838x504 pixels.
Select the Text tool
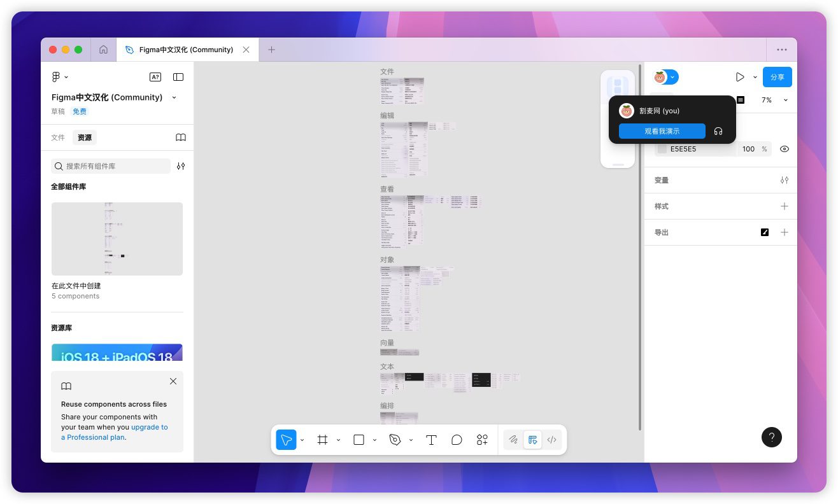431,440
